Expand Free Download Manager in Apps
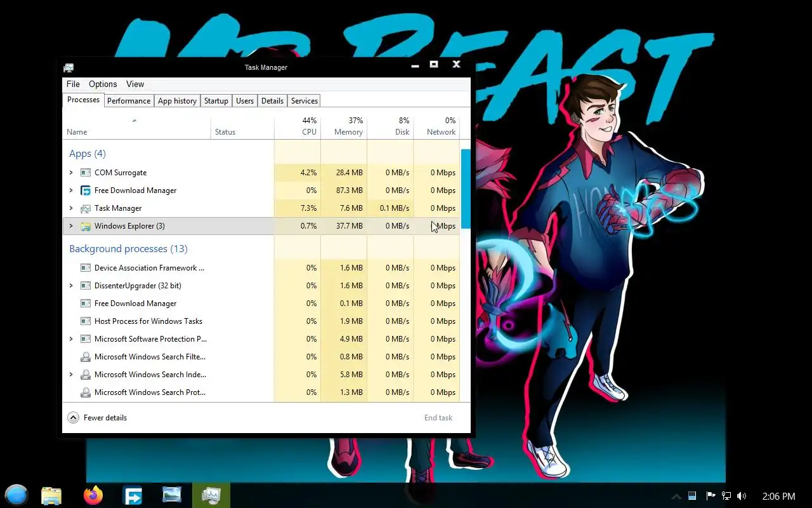The height and width of the screenshot is (508, 812). coord(71,190)
